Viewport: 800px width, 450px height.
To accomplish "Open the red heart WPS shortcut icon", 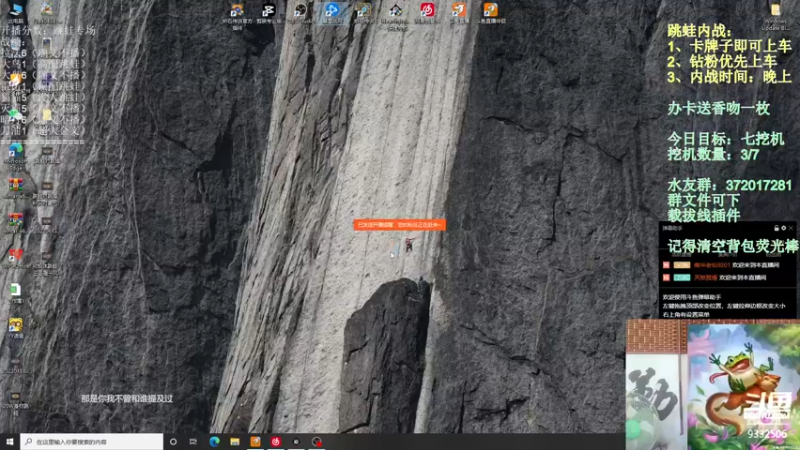I will 16,258.
